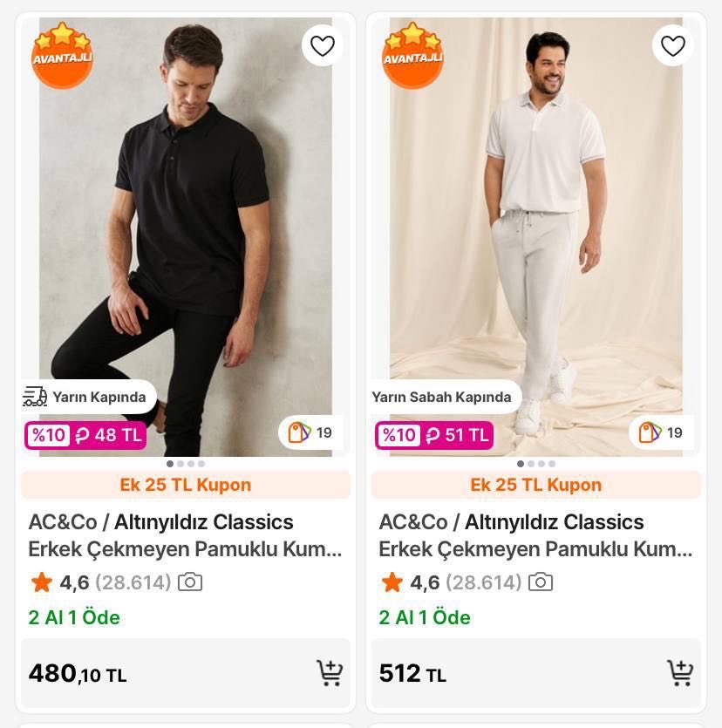The height and width of the screenshot is (728, 722).
Task: Click image carousel dots under black polo
Action: [186, 464]
